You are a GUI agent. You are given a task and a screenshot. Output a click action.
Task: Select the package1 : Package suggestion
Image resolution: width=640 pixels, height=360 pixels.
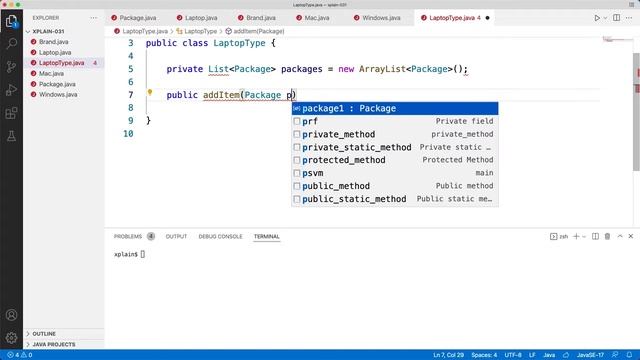click(x=395, y=109)
